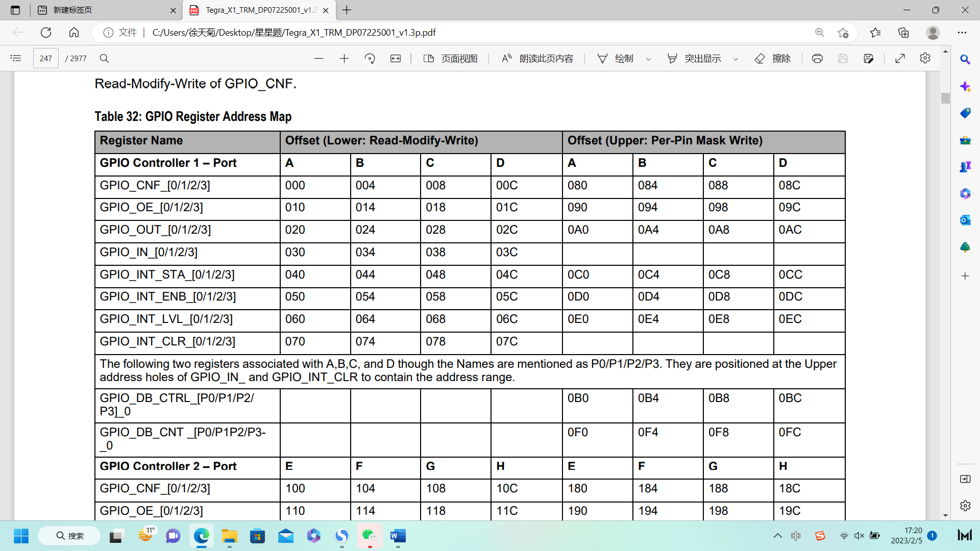Print the PDF document

click(x=817, y=58)
